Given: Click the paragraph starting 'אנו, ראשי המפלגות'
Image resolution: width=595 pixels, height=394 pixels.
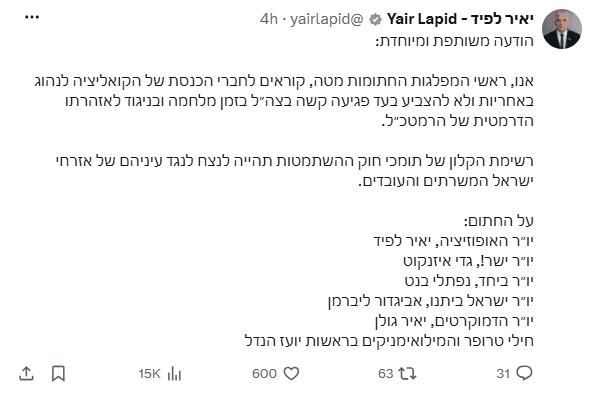Looking at the screenshot, I should [284, 101].
